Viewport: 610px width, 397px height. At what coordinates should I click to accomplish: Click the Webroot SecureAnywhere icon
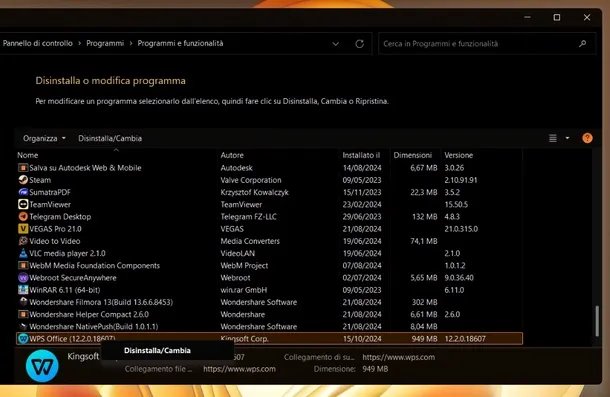click(23, 278)
